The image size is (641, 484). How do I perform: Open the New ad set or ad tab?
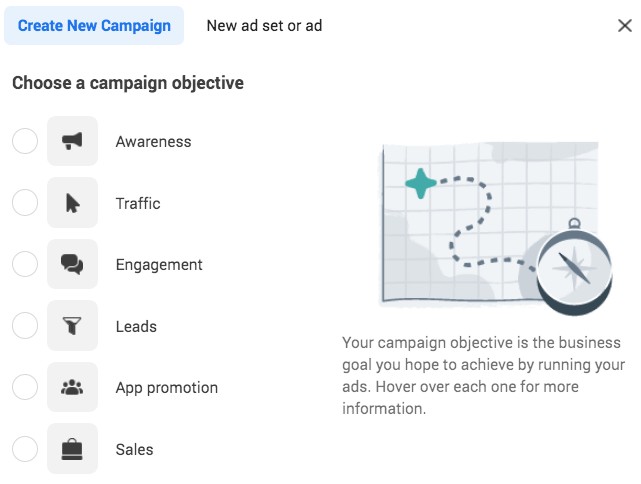point(264,25)
